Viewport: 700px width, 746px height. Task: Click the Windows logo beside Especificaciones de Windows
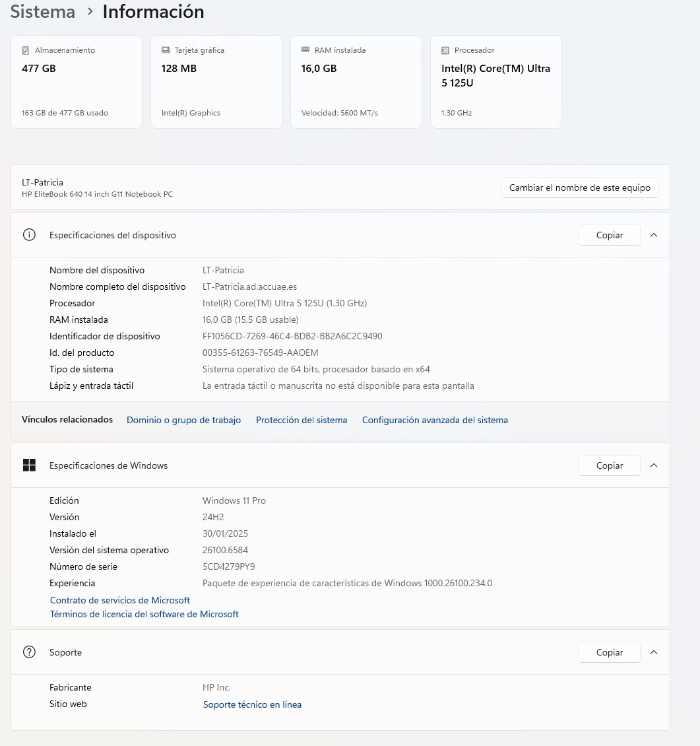tap(29, 465)
